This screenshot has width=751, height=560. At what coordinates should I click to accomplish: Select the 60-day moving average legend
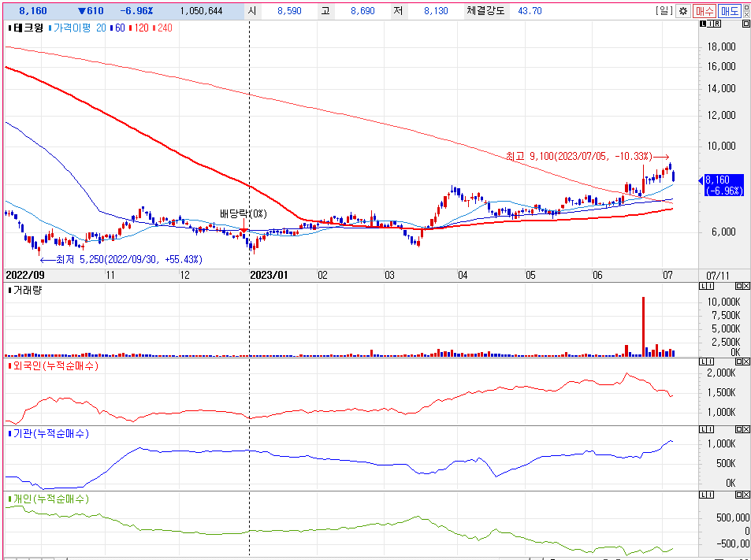click(120, 28)
